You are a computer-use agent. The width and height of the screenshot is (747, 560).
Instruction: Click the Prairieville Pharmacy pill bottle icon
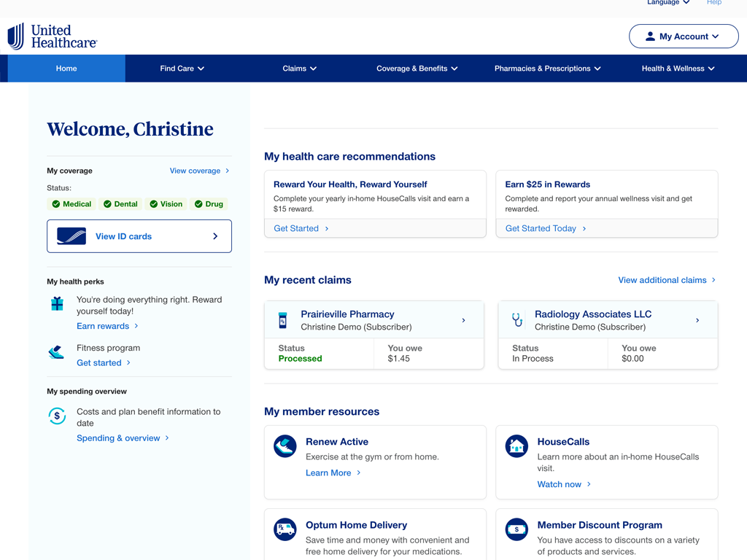[283, 320]
